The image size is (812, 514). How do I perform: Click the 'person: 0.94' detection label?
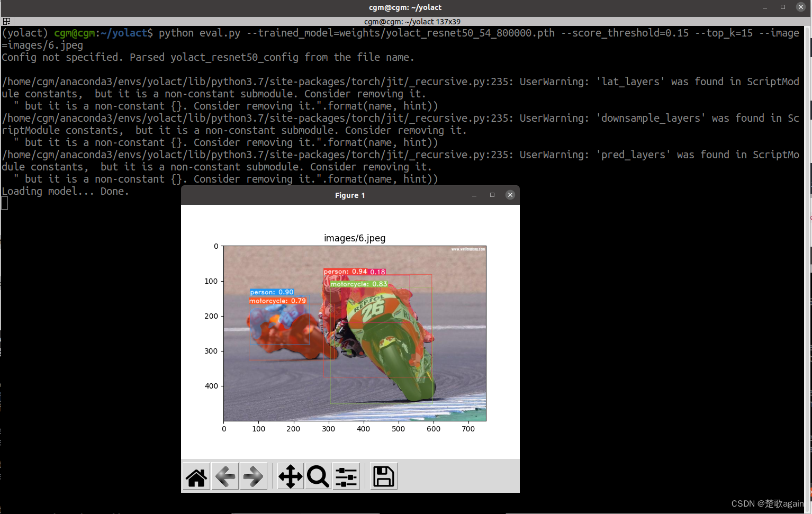coord(346,272)
